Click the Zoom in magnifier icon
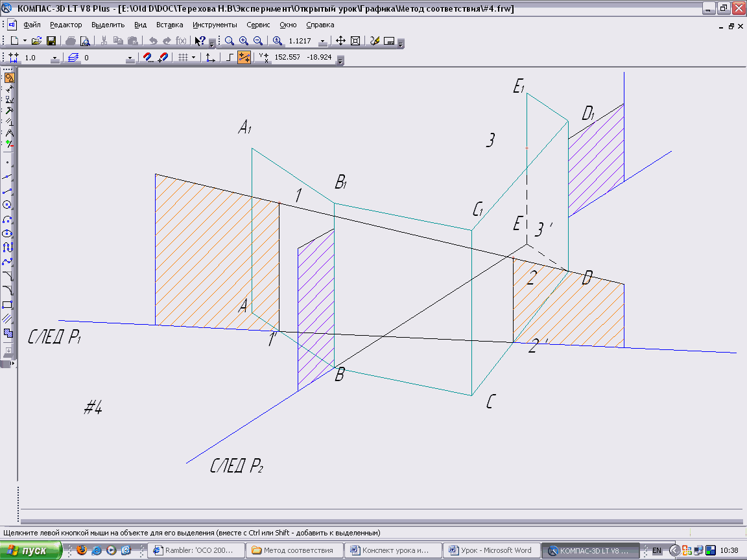This screenshot has height=560, width=747. [244, 41]
